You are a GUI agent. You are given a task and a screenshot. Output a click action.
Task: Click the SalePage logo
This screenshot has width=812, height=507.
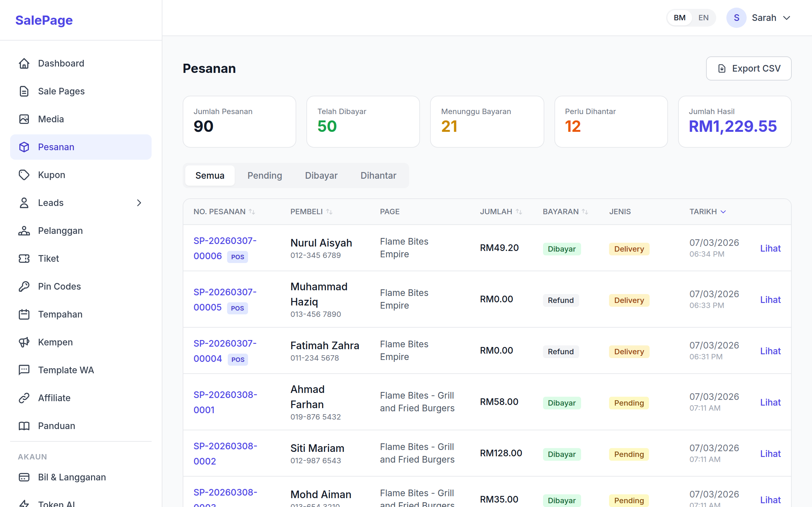44,20
